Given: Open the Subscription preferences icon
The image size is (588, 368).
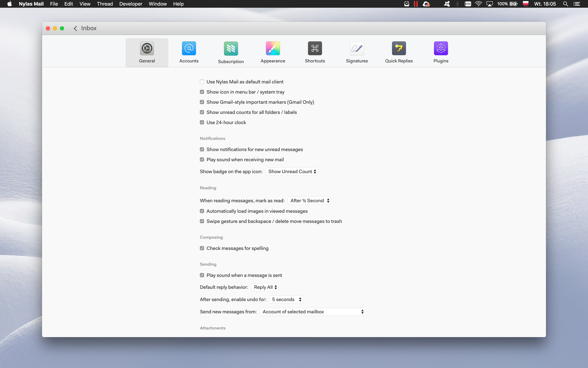Looking at the screenshot, I should (x=231, y=49).
